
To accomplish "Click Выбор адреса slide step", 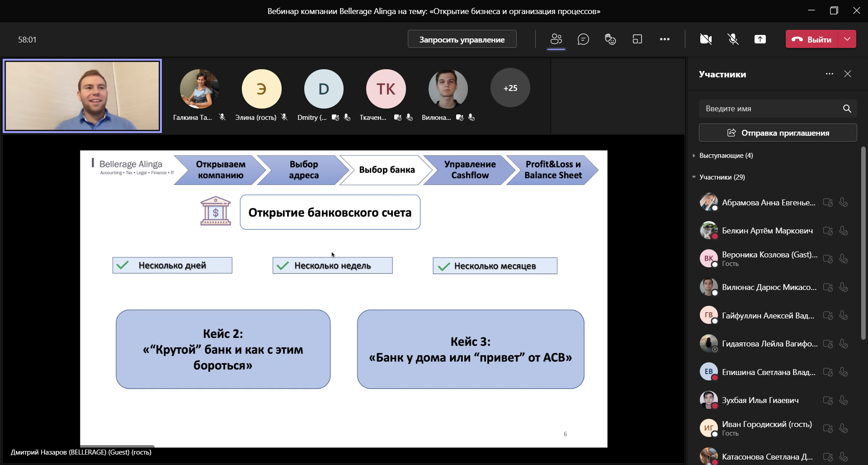I will 304,170.
